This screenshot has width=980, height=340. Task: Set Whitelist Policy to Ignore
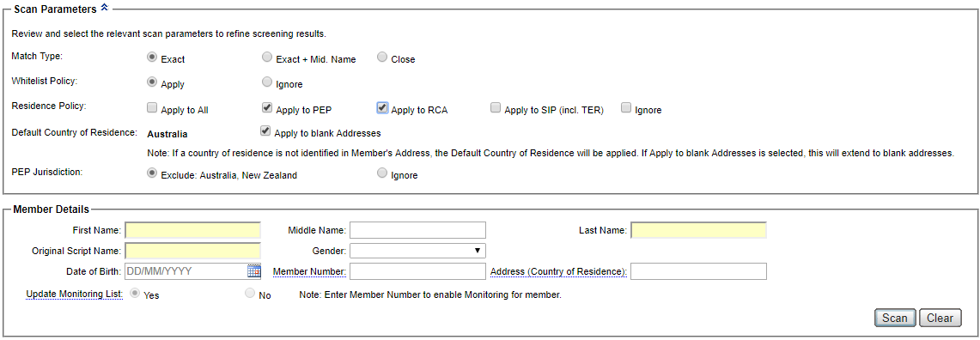pos(267,82)
